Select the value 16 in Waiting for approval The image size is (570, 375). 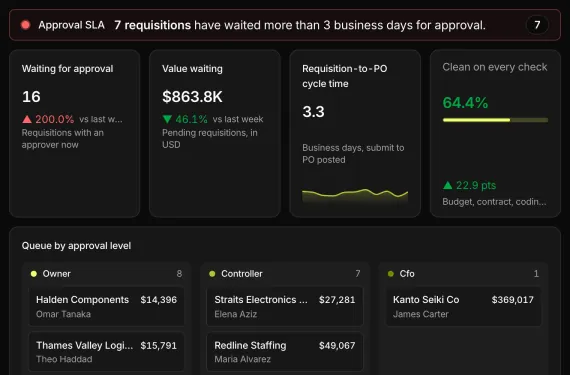31,97
